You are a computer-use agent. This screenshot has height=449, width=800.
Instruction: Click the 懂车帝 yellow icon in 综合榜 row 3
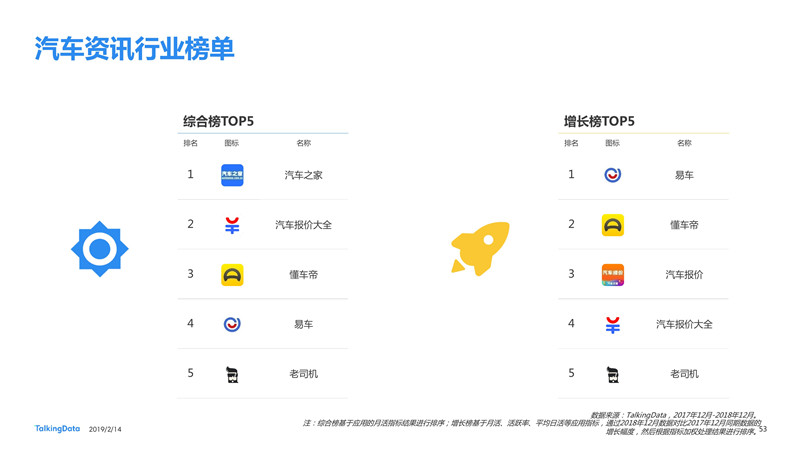click(x=232, y=275)
